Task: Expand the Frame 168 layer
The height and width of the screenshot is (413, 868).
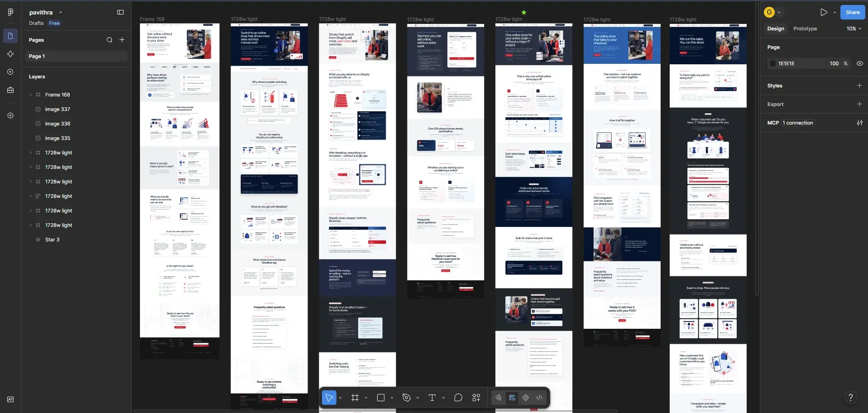Action: (31, 95)
